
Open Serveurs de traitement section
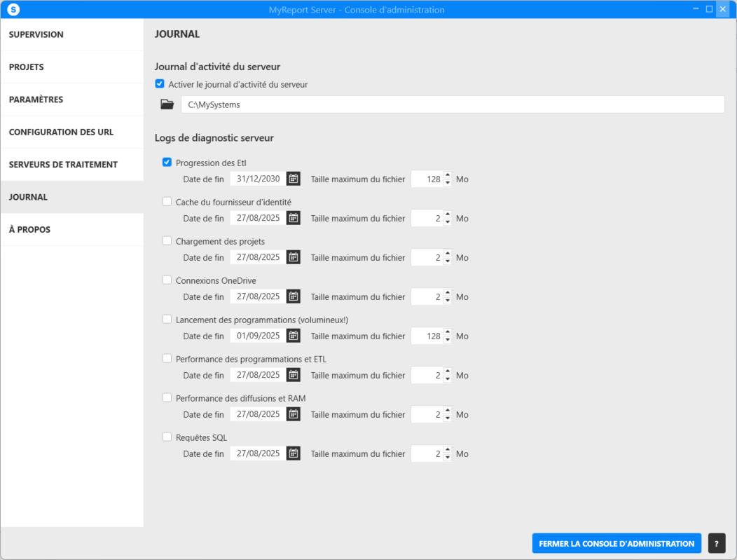63,165
